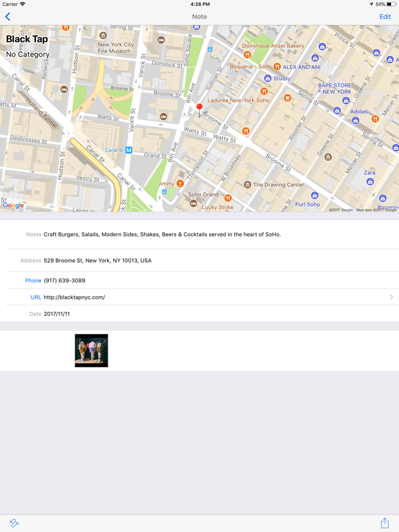Image resolution: width=399 pixels, height=532 pixels.
Task: Tap the Wi-Fi icon in status bar
Action: coord(22,4)
